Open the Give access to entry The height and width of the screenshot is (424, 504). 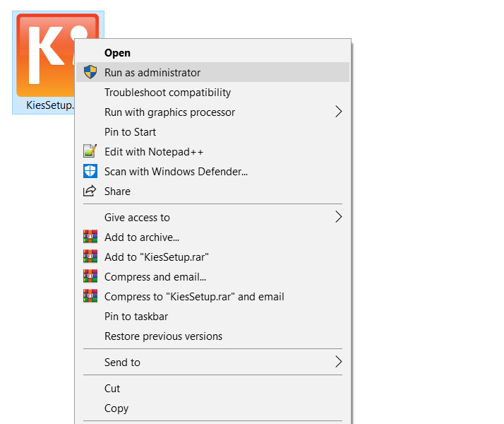coord(212,218)
